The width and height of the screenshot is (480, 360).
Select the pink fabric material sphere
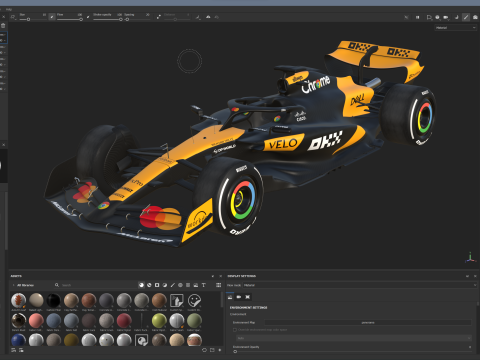point(36,321)
